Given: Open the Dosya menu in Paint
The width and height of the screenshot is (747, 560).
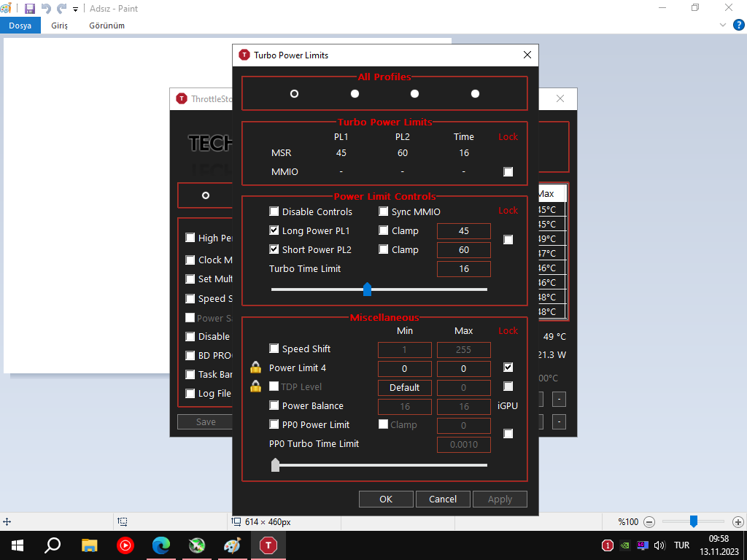Looking at the screenshot, I should click(20, 26).
